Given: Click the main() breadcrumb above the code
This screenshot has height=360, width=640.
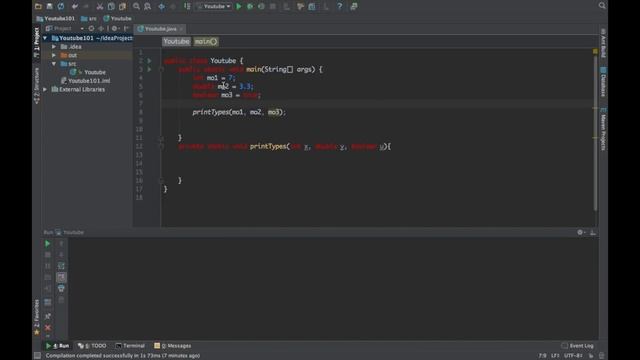Looking at the screenshot, I should tap(206, 41).
